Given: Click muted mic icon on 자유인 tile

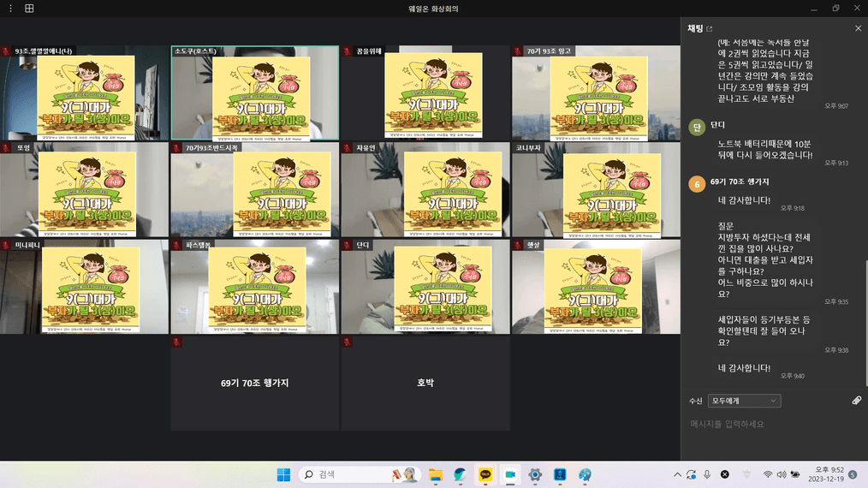Looking at the screenshot, I should coord(347,148).
